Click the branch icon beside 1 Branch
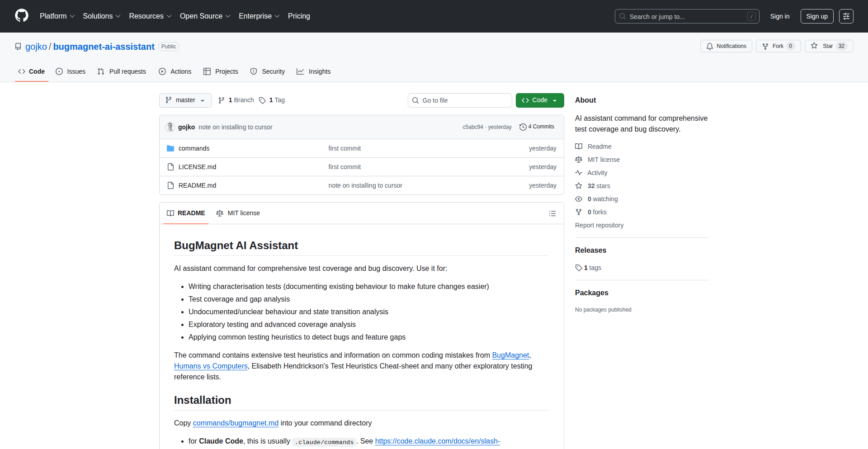This screenshot has width=868, height=449. pyautogui.click(x=222, y=100)
